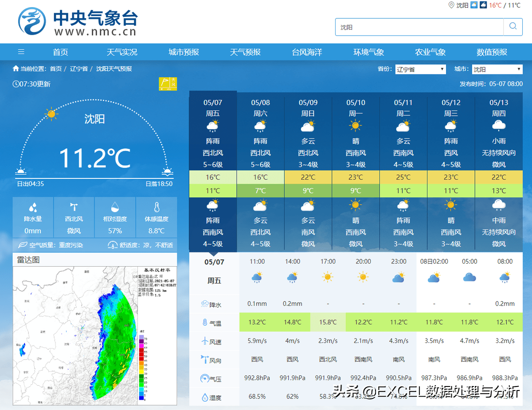Click the clock icon beside 07:30更新
Image resolution: width=532 pixels, height=410 pixels.
(x=16, y=84)
